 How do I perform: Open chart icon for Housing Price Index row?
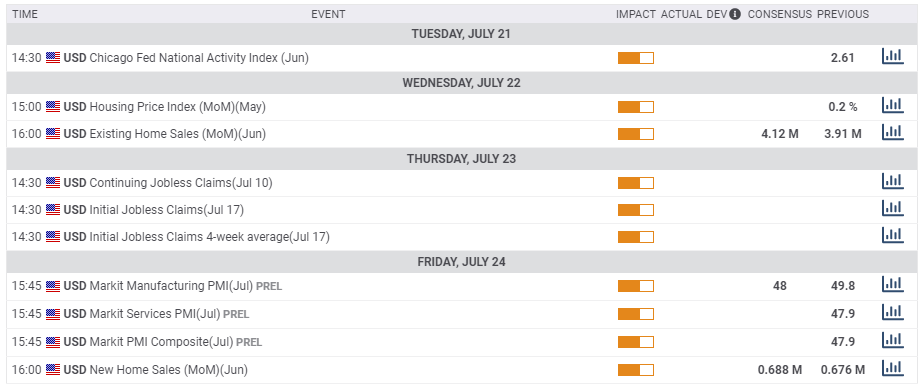click(892, 105)
